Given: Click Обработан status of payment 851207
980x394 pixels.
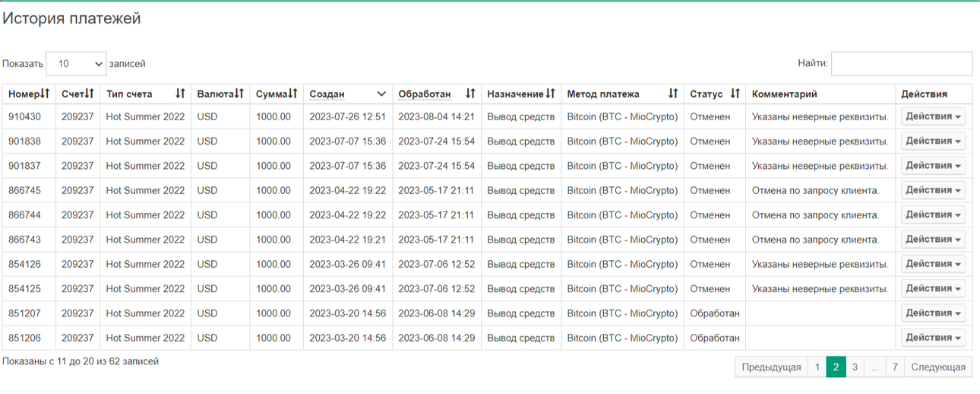Looking at the screenshot, I should 714,313.
